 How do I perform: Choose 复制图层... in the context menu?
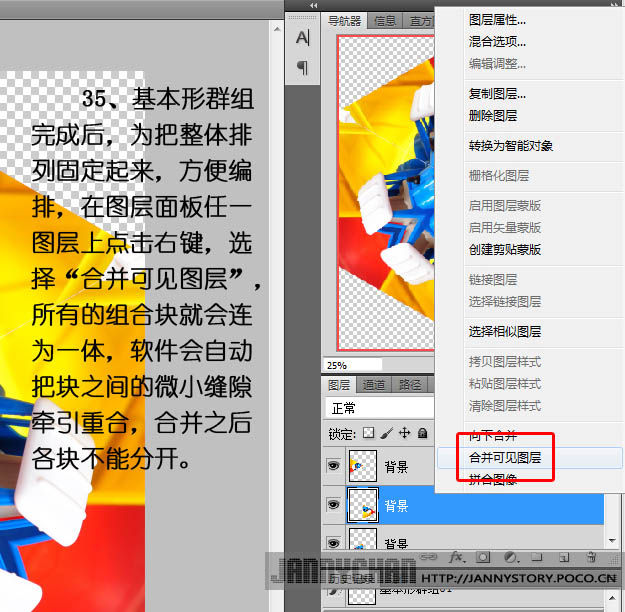497,94
